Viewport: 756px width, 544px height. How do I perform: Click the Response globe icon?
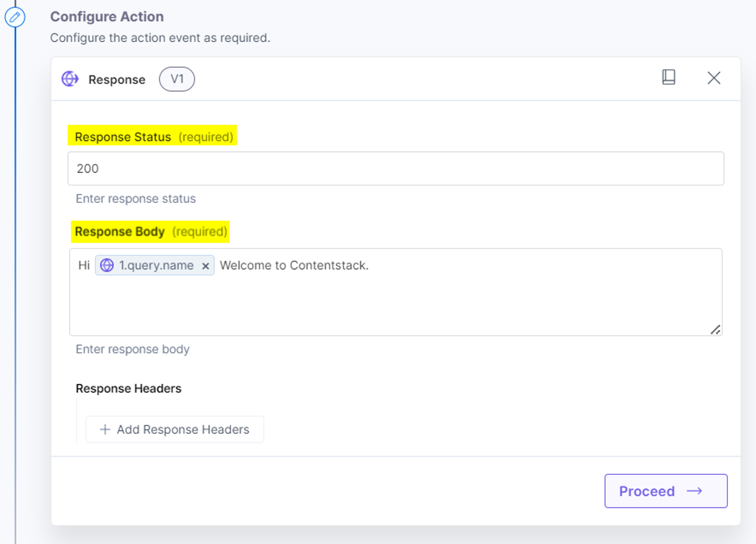pyautogui.click(x=70, y=79)
